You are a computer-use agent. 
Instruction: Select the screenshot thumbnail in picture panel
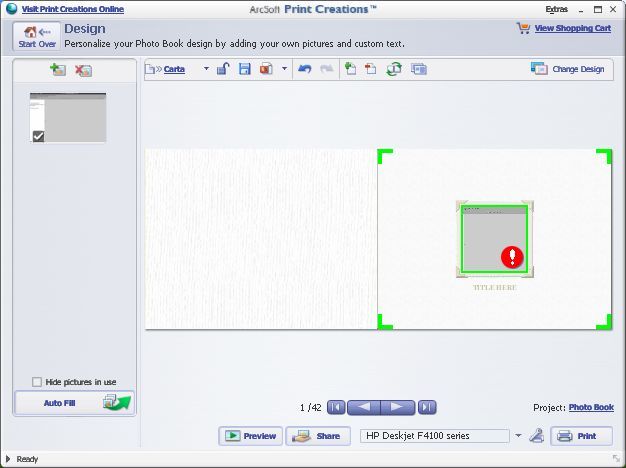(67, 117)
